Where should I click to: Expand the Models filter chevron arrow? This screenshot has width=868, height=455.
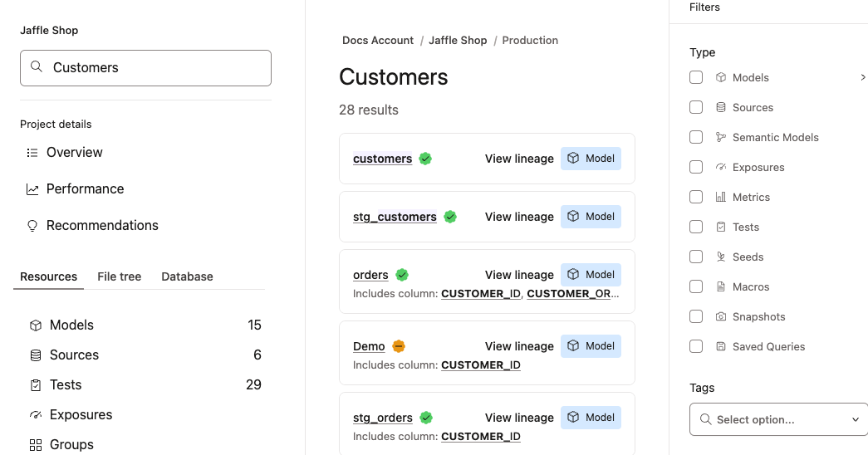pyautogui.click(x=863, y=77)
